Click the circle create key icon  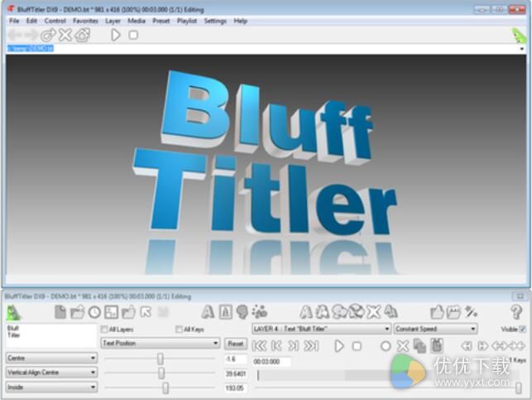pos(386,346)
